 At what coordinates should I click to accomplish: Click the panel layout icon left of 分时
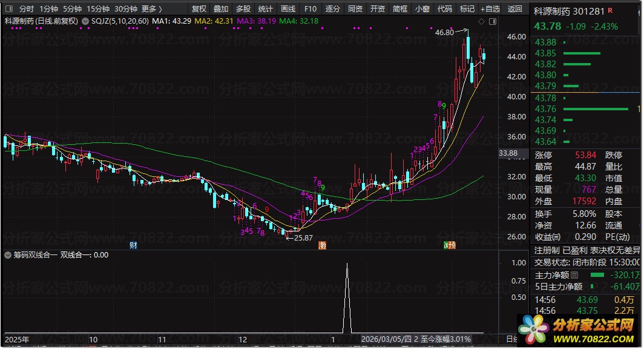(x=8, y=8)
